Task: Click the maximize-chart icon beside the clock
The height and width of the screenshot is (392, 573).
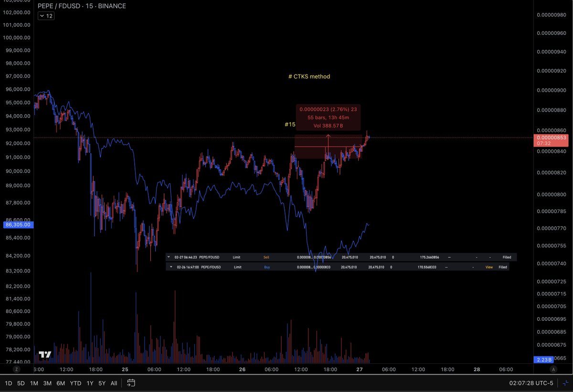Action: [566, 383]
